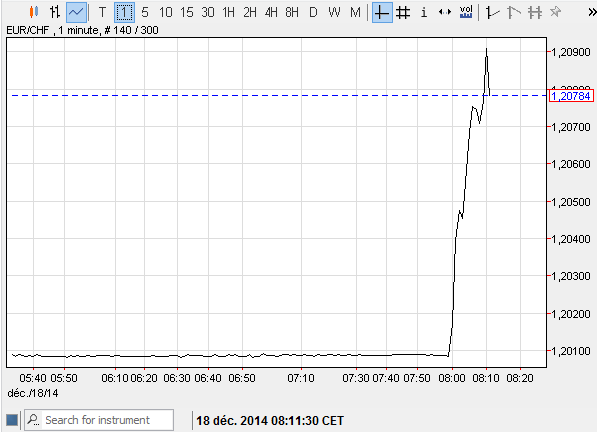Toggle the chart grid lines icon
The width and height of the screenshot is (597, 432).
coord(403,13)
